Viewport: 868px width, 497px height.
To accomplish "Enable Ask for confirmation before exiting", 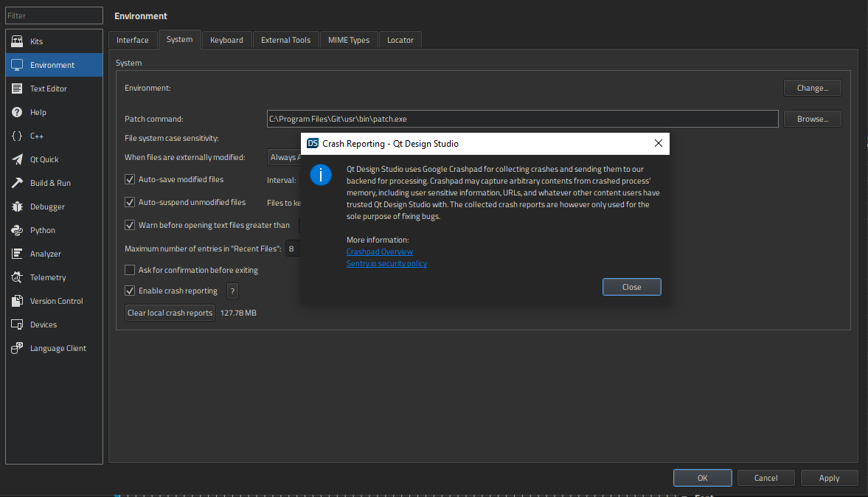I will 131,270.
